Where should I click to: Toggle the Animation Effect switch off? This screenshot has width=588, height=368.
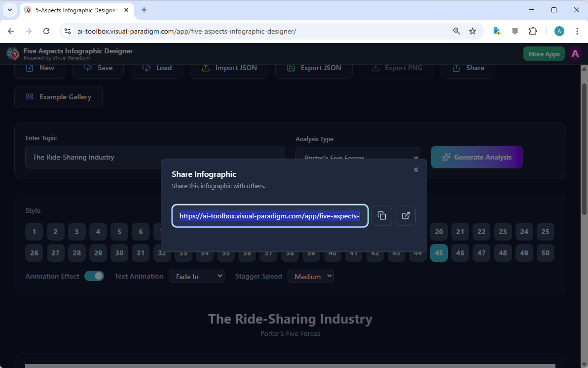(94, 276)
